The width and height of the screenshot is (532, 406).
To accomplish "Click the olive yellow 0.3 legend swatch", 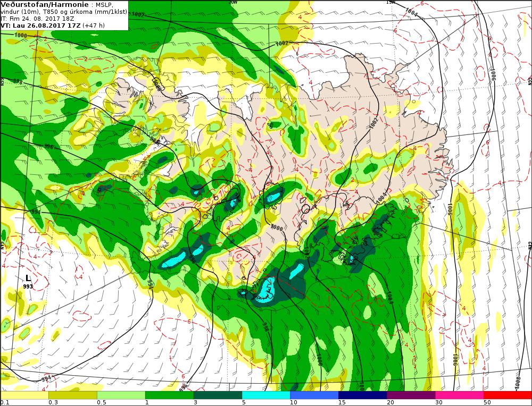I will click(x=73, y=395).
